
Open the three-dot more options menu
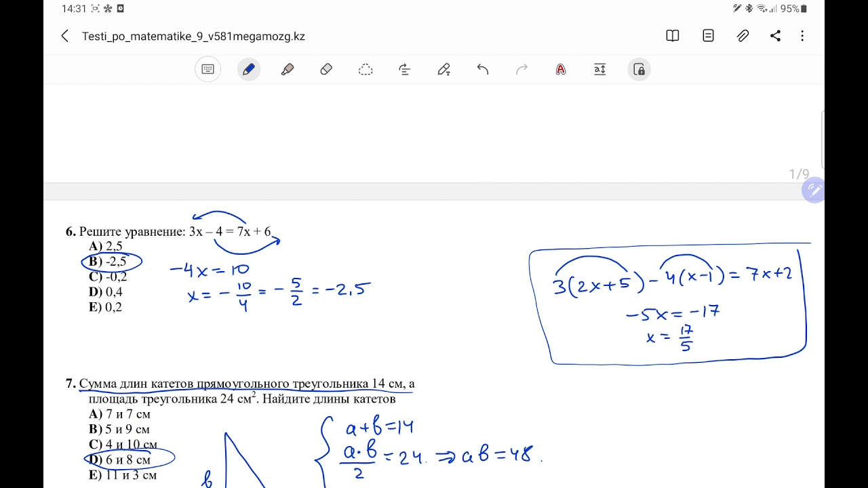[x=802, y=36]
